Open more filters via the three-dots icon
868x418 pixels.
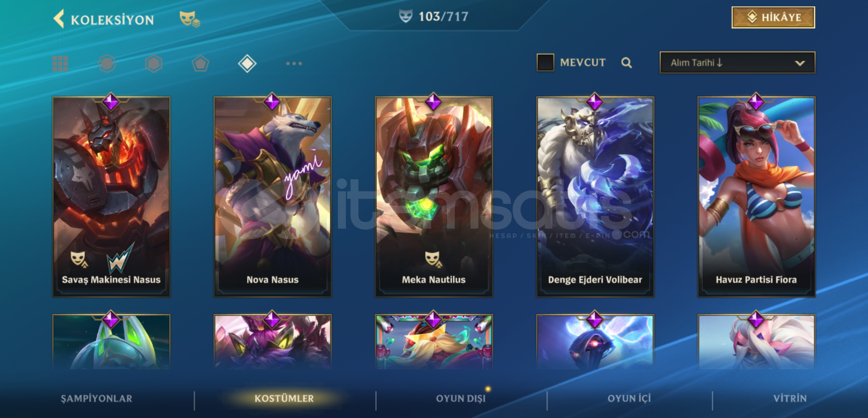coord(294,63)
